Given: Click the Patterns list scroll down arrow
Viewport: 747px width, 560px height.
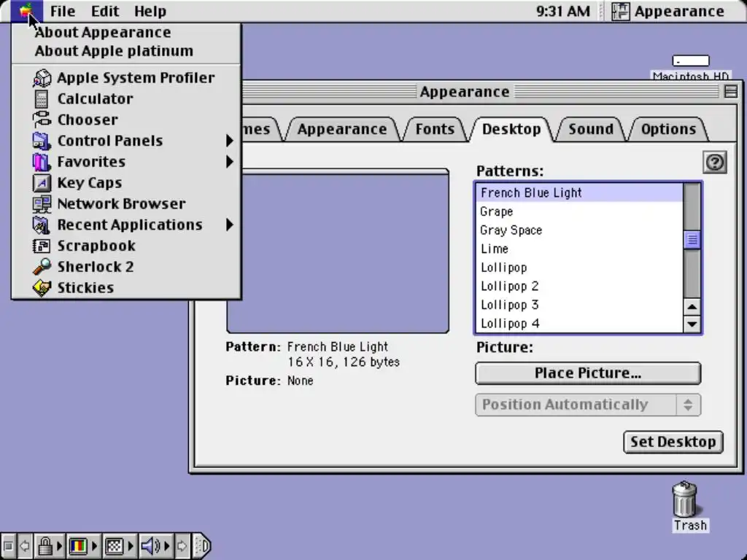Looking at the screenshot, I should (x=692, y=324).
